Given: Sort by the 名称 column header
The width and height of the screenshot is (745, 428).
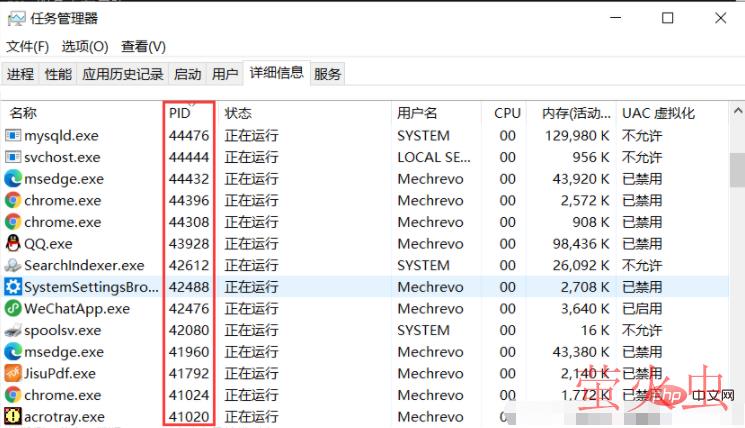Looking at the screenshot, I should (23, 113).
